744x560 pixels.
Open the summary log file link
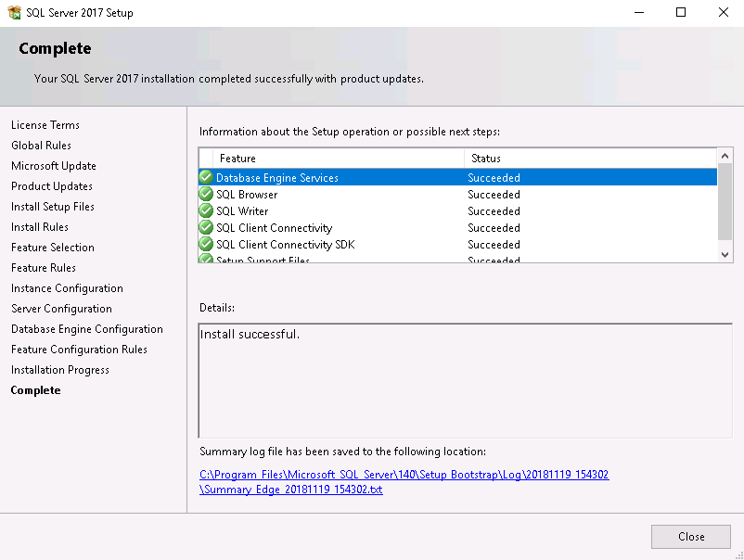click(404, 482)
